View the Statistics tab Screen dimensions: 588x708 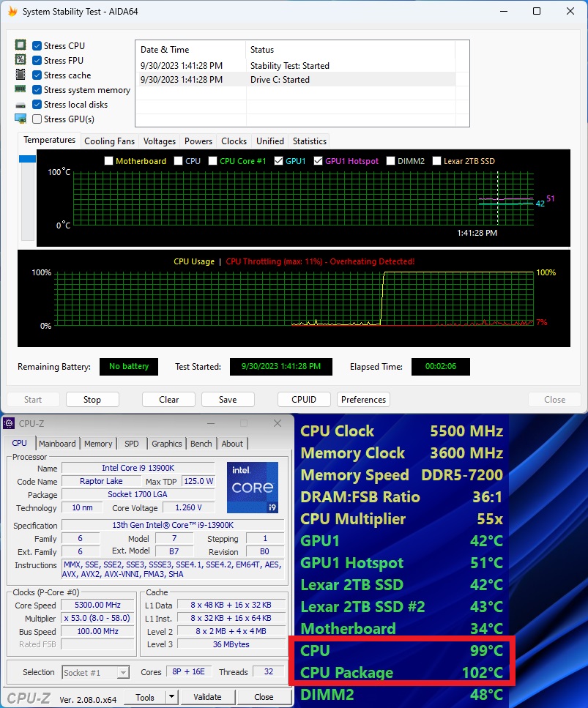pos(309,141)
